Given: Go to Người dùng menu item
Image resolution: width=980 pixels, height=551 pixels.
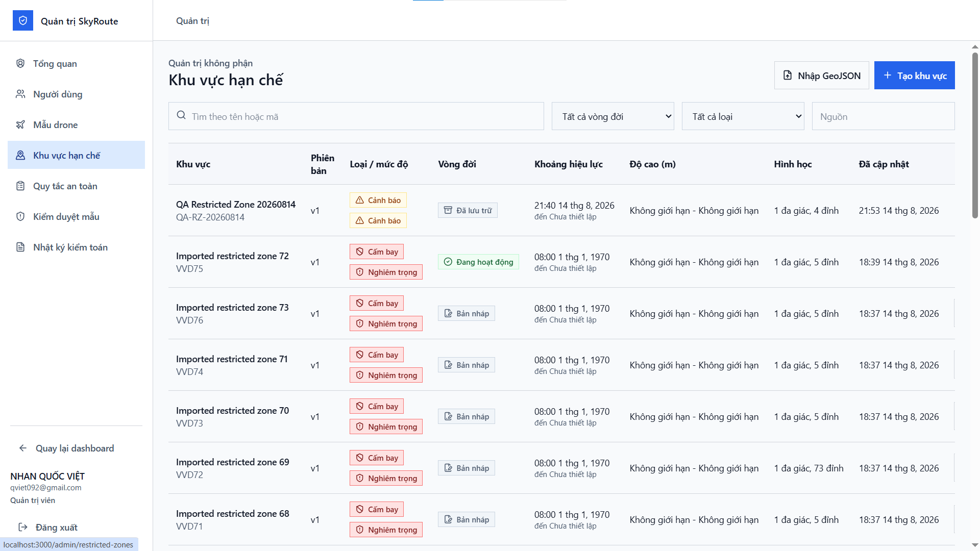Looking at the screenshot, I should pyautogui.click(x=76, y=94).
